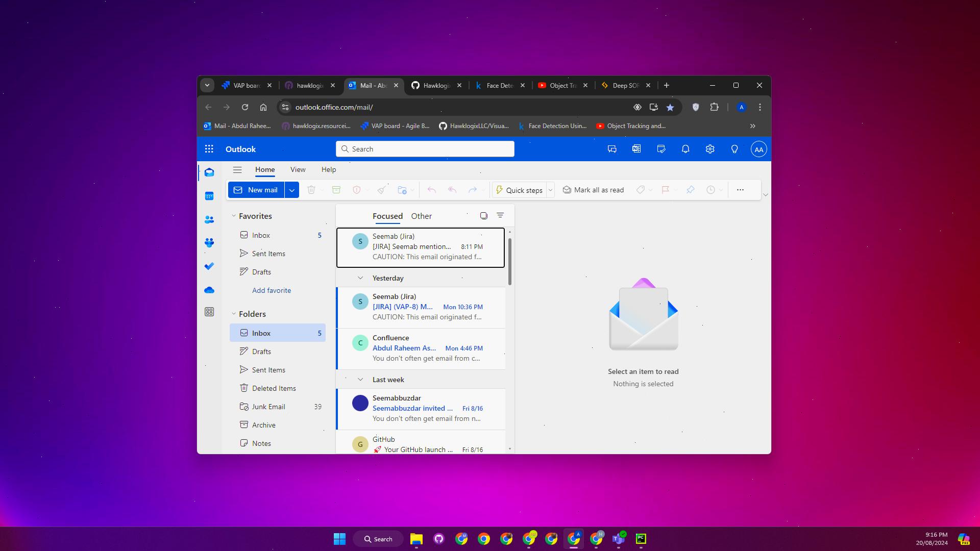Select the Focused inbox tab
The height and width of the screenshot is (551, 980).
point(388,215)
